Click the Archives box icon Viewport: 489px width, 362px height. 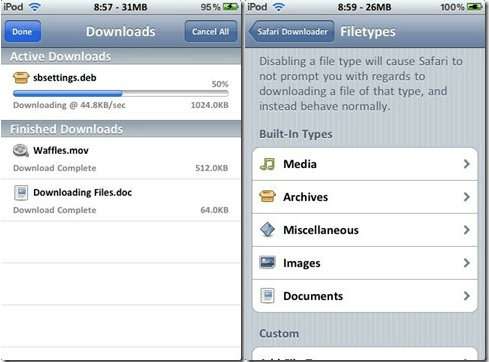tap(267, 197)
